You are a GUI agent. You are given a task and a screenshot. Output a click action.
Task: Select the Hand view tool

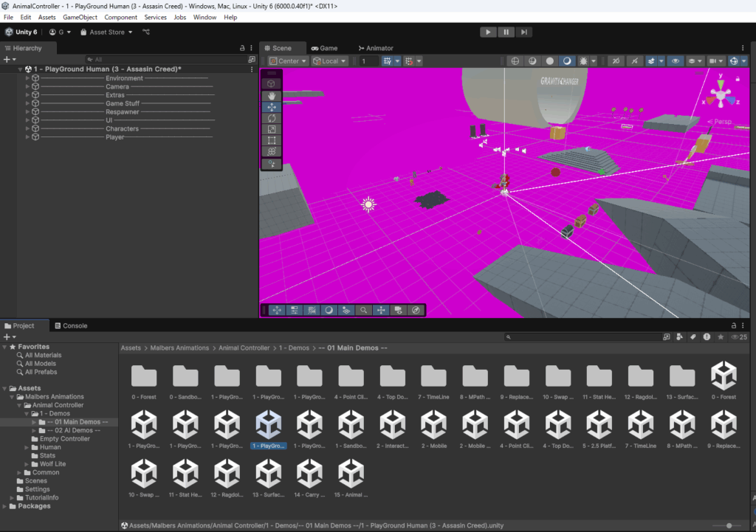click(272, 95)
